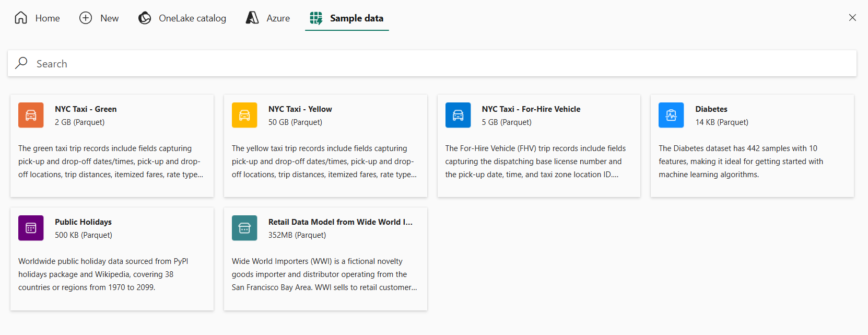The height and width of the screenshot is (335, 868).
Task: Open the OneLake catalog tab
Action: coord(182,18)
